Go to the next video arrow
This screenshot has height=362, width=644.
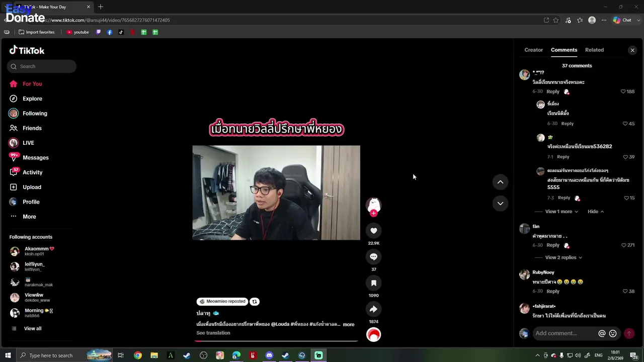tap(500, 204)
